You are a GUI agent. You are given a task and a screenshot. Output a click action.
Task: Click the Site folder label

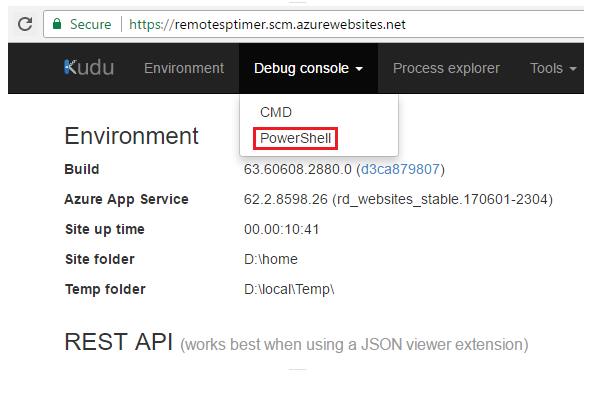tap(100, 260)
